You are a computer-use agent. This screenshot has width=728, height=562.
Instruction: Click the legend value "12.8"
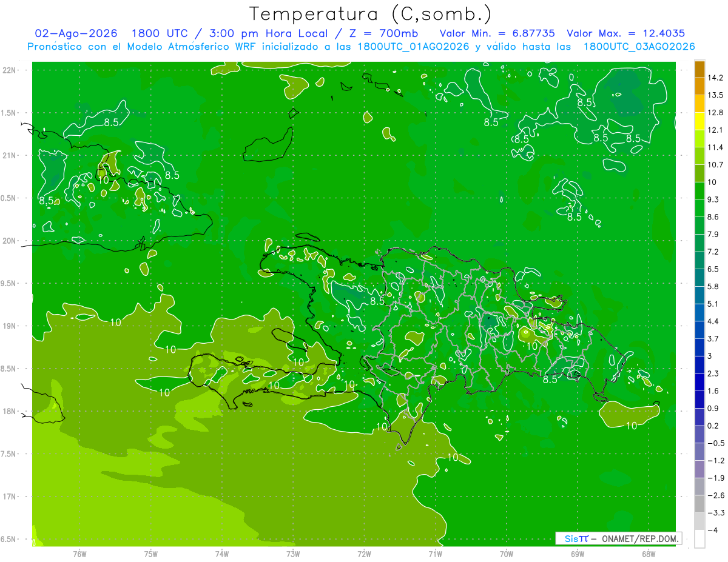pos(716,113)
